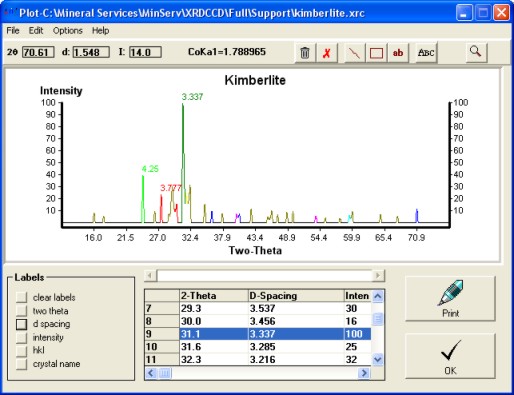Click the 29.3 two-theta cell
The image size is (514, 395).
[214, 308]
